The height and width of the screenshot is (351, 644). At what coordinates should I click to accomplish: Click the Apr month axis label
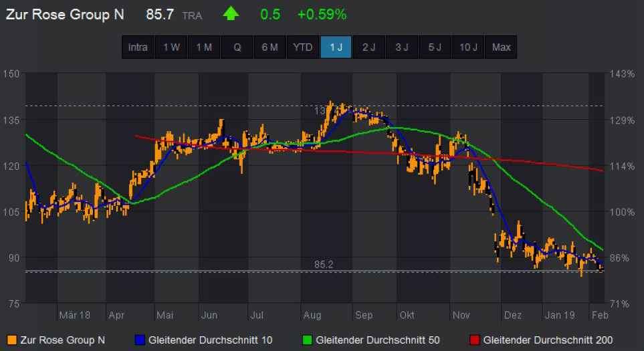tap(116, 316)
